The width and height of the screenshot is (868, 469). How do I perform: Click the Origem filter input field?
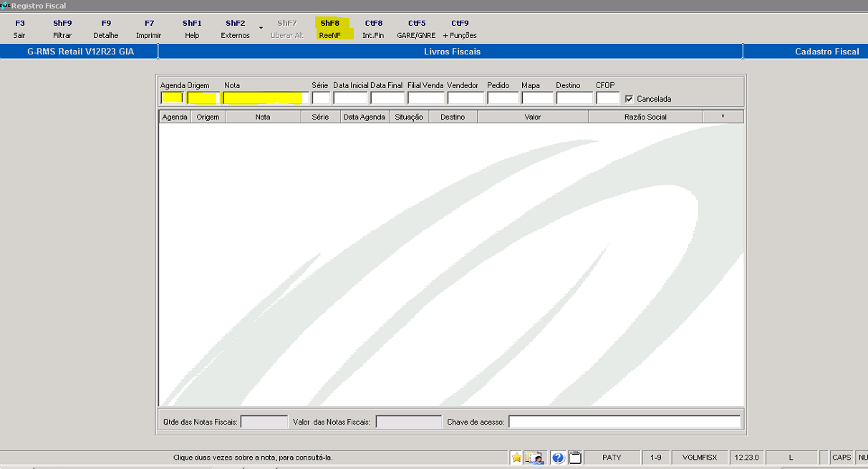202,98
